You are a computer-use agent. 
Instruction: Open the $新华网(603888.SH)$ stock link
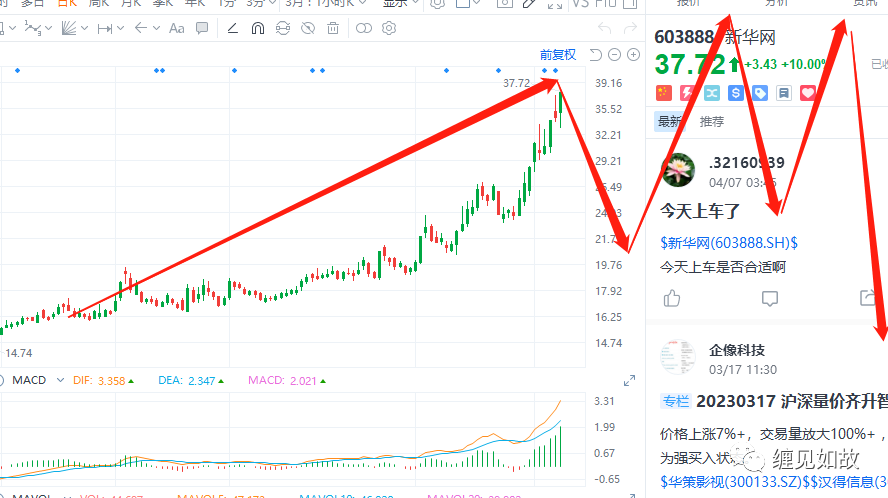click(729, 242)
